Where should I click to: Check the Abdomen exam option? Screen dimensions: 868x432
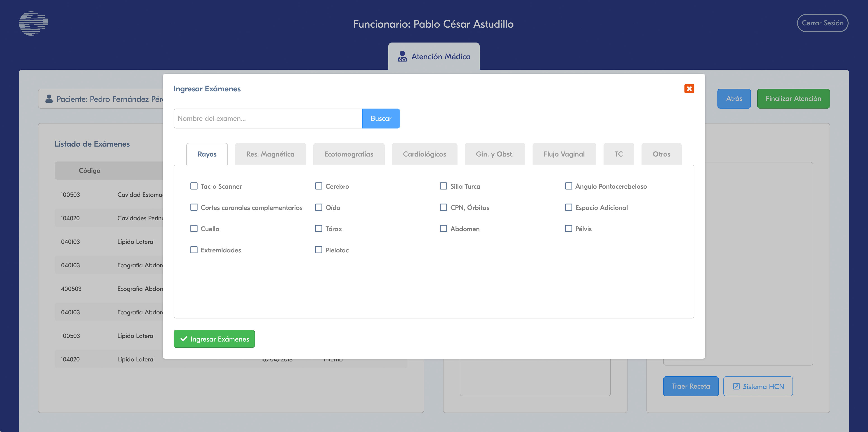click(443, 229)
